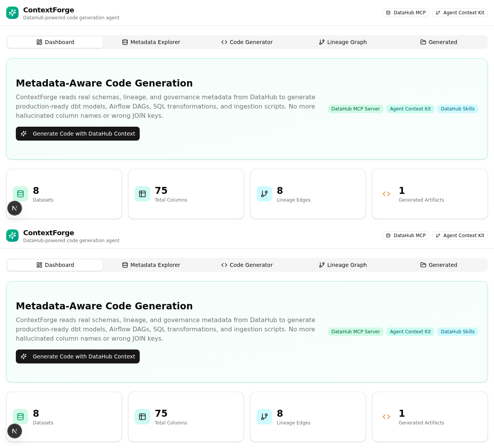Click the DataHub MCP Server pill in the lower banner

coord(355,332)
